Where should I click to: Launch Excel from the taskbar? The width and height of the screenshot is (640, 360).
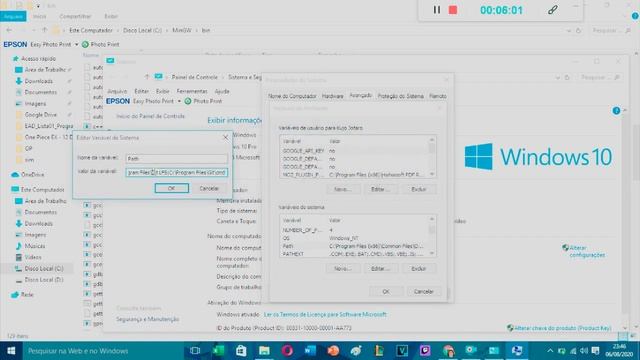pyautogui.click(x=218, y=351)
